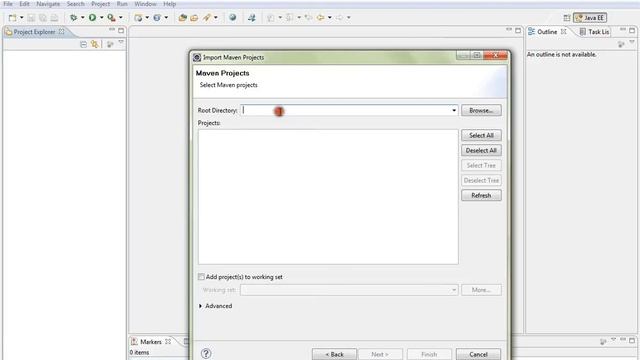Click inside the Projects list box
This screenshot has width=640, height=360.
click(x=328, y=197)
